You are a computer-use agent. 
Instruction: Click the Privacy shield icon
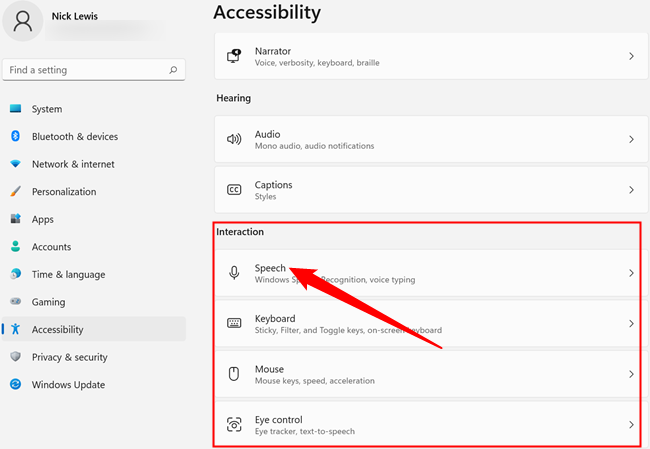15,357
